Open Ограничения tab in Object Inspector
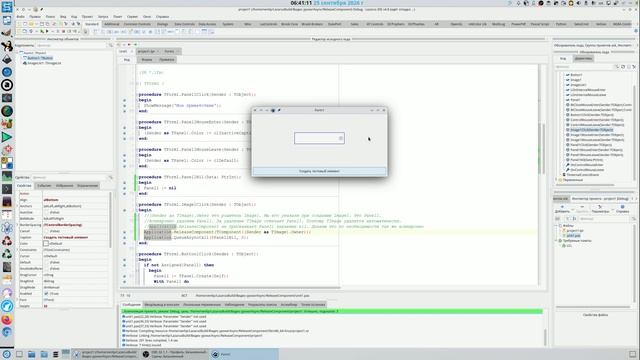Screen dimensions: 640x360 coord(87,186)
